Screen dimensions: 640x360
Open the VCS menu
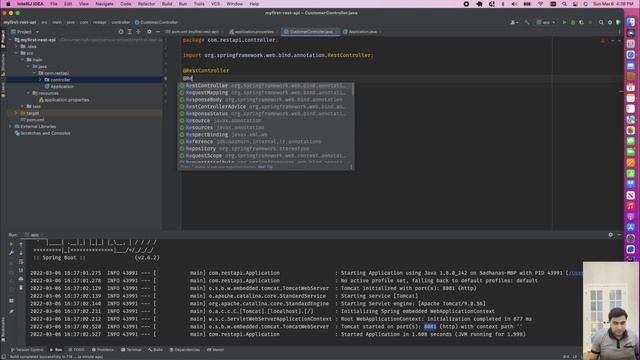tap(216, 4)
